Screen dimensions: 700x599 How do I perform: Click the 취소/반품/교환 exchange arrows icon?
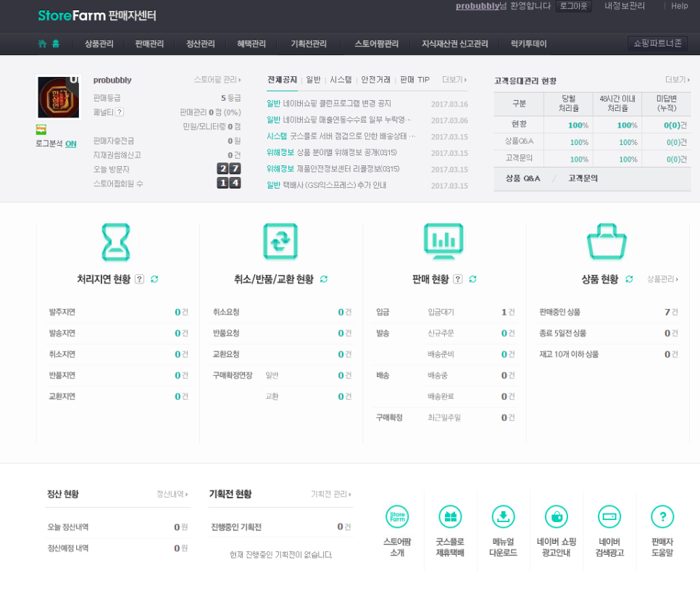(280, 241)
